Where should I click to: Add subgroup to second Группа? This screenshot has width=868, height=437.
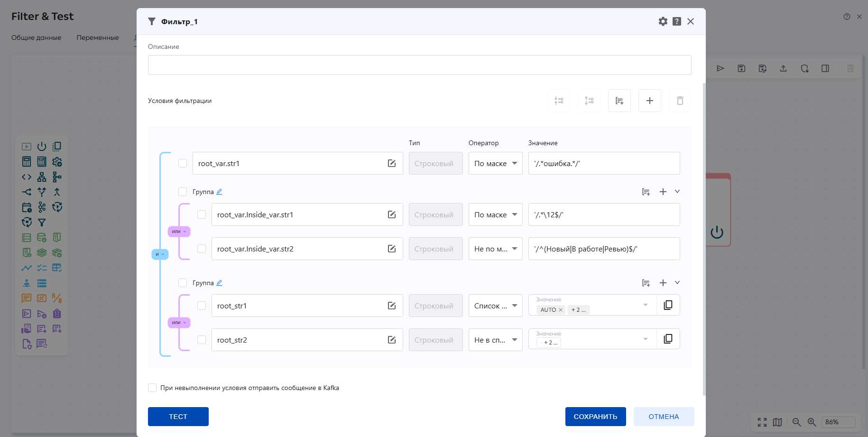(646, 283)
